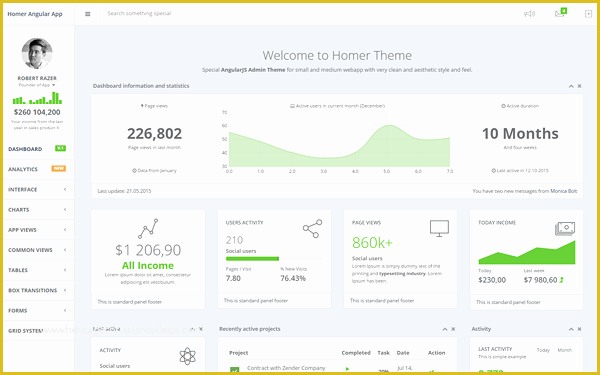Screen dimensions: 600x375
Task: Expand the Interface menu
Action: (x=37, y=189)
